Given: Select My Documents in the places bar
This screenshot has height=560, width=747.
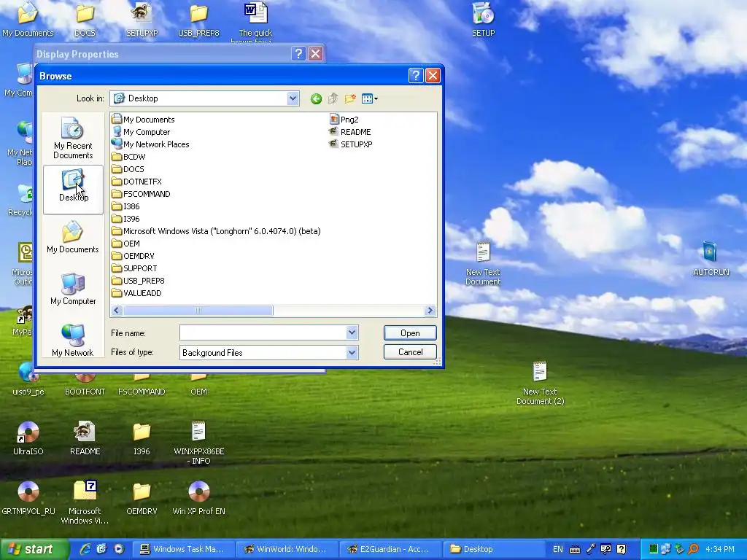Looking at the screenshot, I should click(x=73, y=237).
